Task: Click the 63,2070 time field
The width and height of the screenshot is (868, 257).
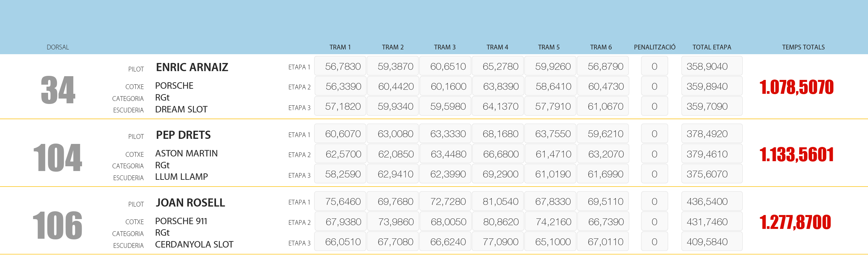Action: point(603,154)
